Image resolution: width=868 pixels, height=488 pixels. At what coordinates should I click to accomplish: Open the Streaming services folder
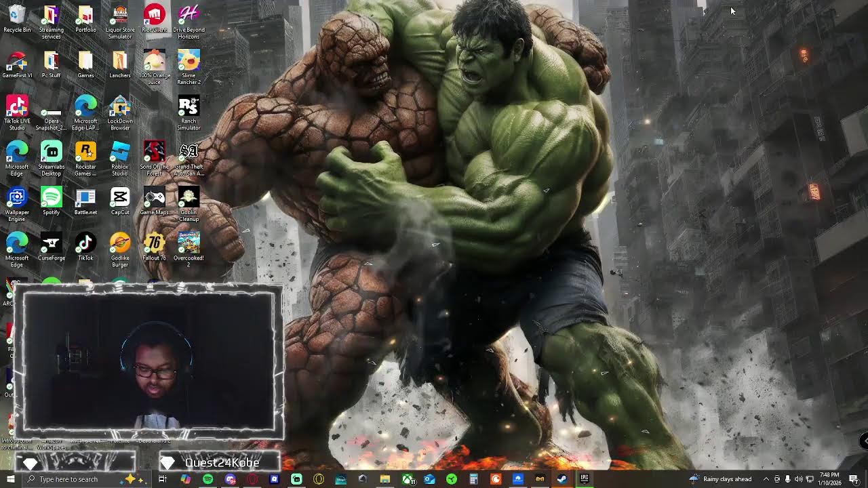coord(52,22)
